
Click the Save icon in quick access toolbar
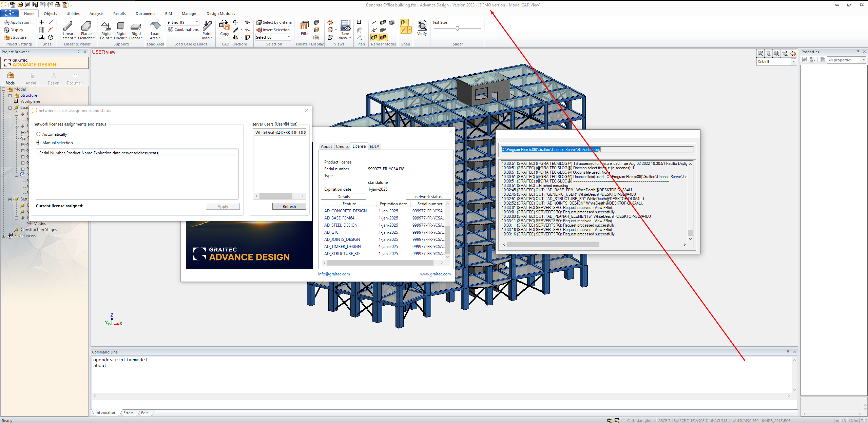[27, 5]
